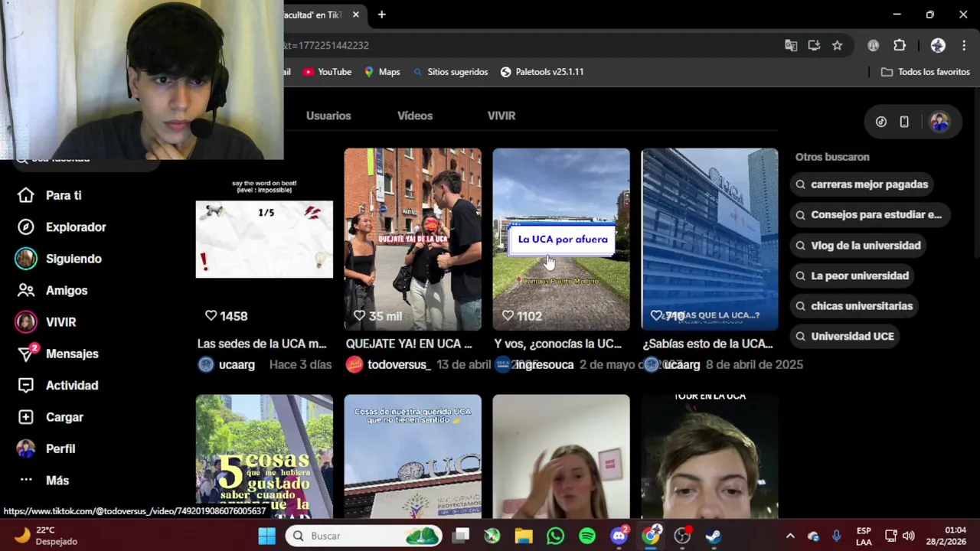Open the 5 cosas video thumbnail

pos(264,457)
